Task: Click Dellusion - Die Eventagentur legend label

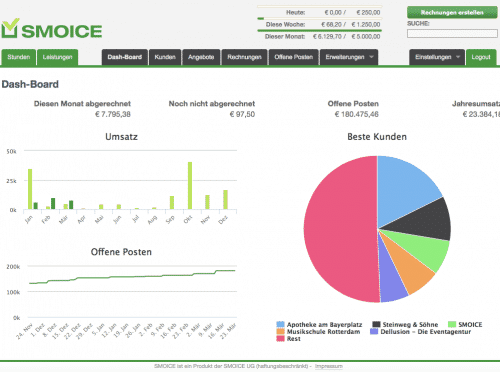Action: click(x=426, y=332)
